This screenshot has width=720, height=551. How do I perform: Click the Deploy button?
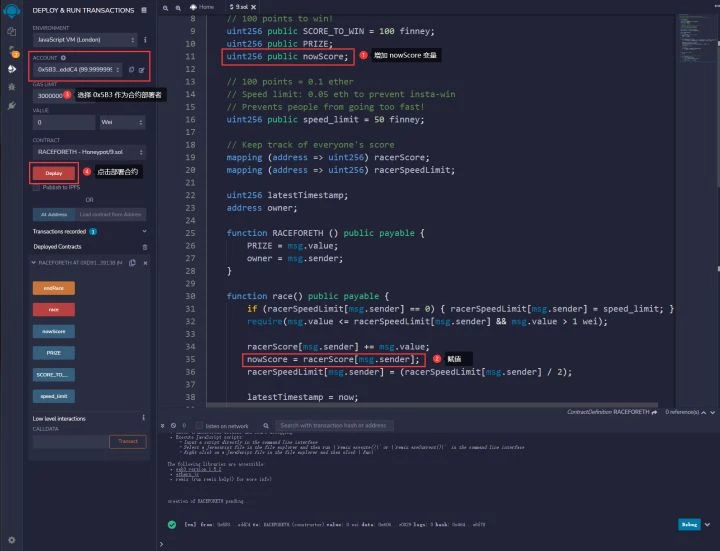pos(54,173)
